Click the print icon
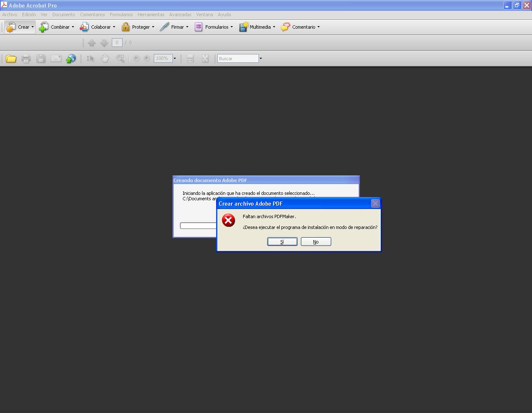Screen dimensions: 532x413 coord(26,59)
